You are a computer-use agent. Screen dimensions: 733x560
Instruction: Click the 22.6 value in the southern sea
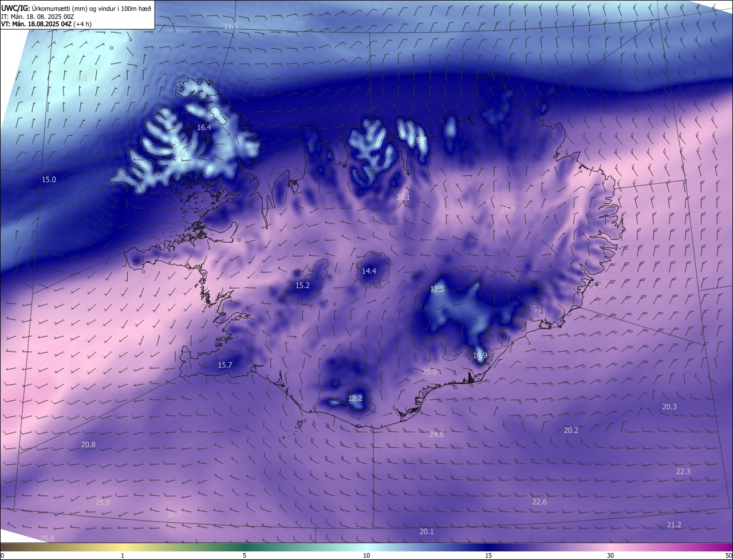pyautogui.click(x=539, y=502)
